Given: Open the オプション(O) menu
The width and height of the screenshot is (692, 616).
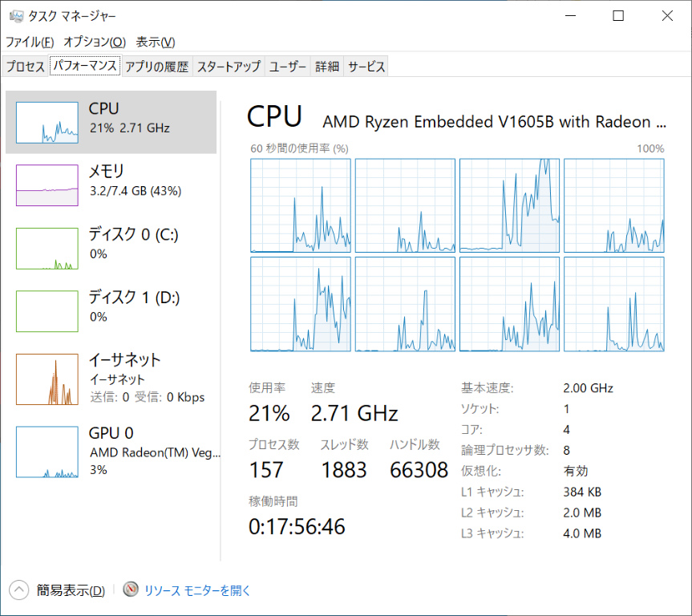Looking at the screenshot, I should (95, 42).
